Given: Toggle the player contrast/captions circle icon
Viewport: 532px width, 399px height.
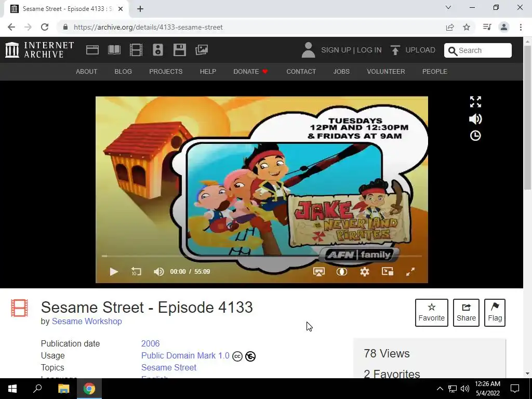Looking at the screenshot, I should tap(342, 271).
